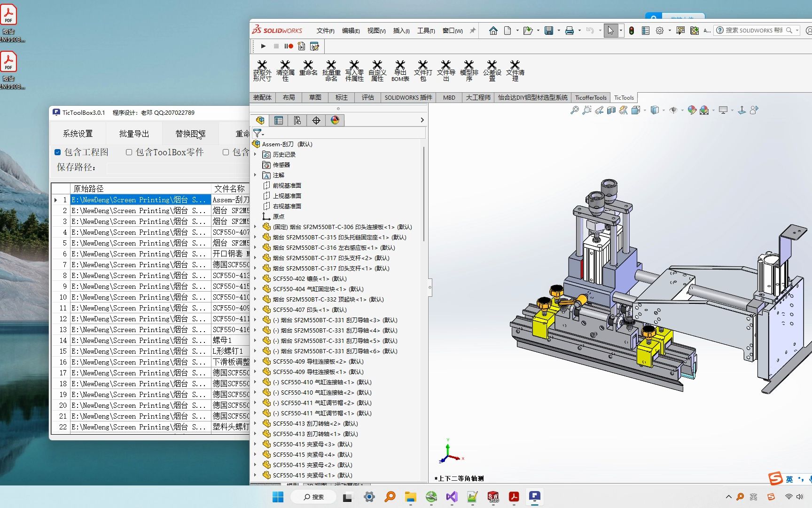The height and width of the screenshot is (508, 812).
Task: Click the 写入零件属性 tool
Action: (x=354, y=71)
